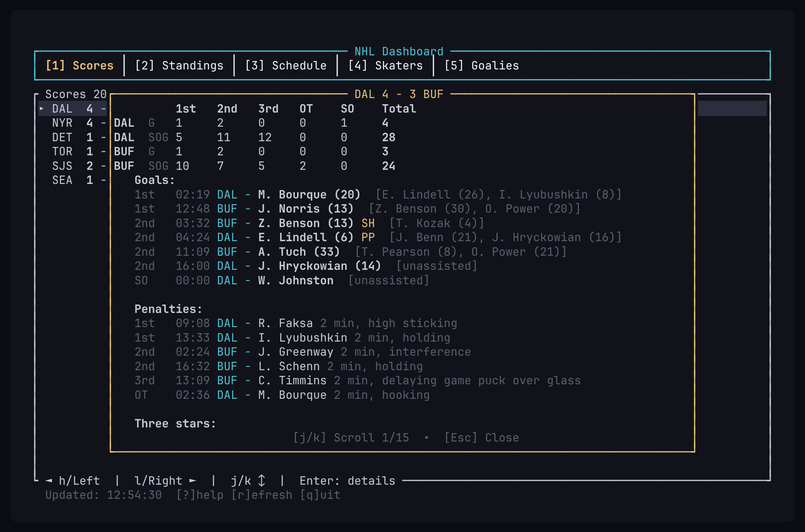Switch to the [1] Scores tab
Viewport: 805px width, 532px height.
79,66
